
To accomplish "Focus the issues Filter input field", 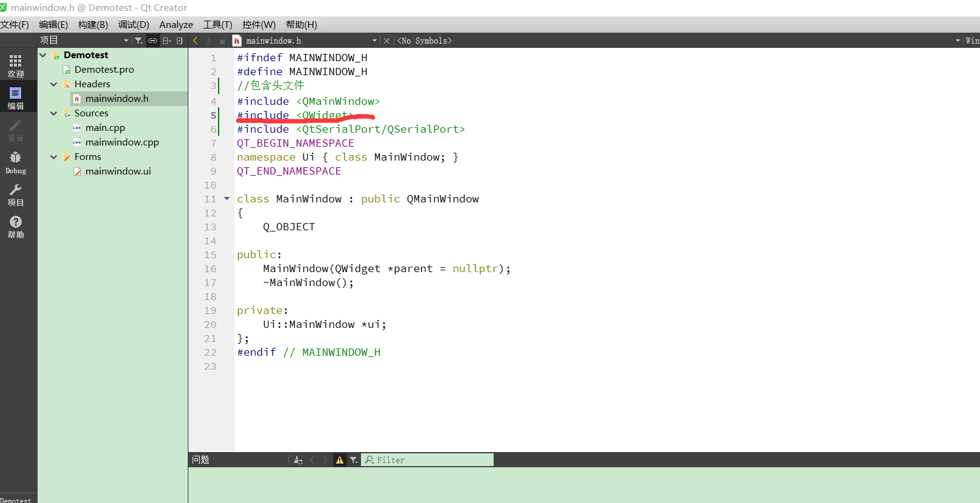I will [x=428, y=460].
